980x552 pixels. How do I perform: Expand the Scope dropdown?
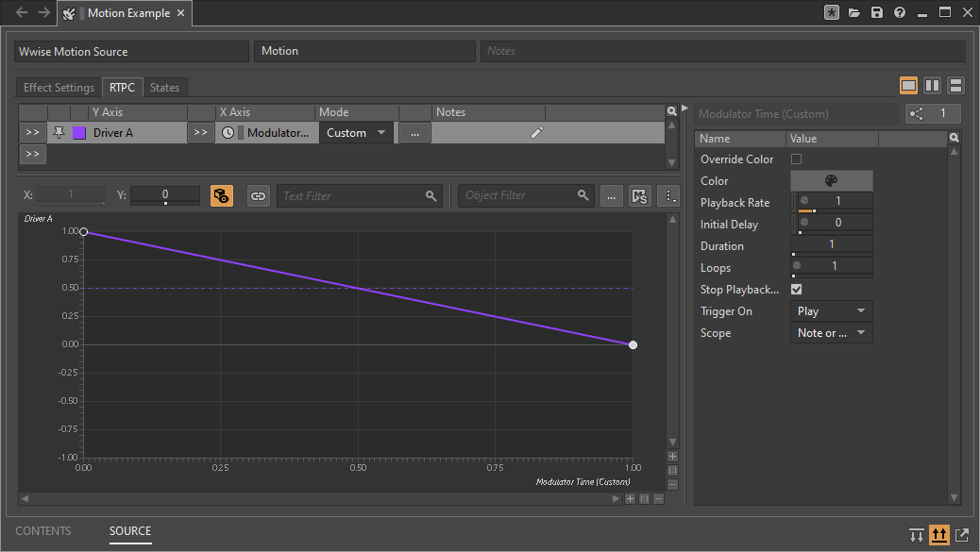coord(831,333)
